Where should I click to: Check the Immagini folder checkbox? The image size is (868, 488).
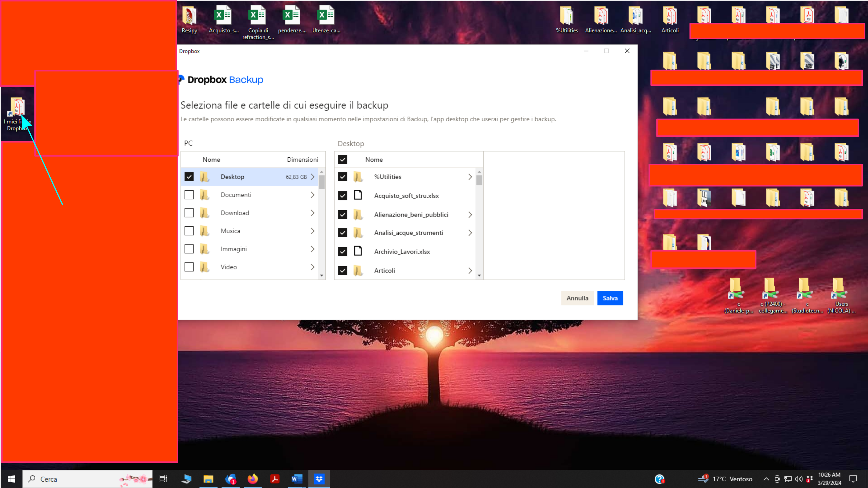(189, 249)
